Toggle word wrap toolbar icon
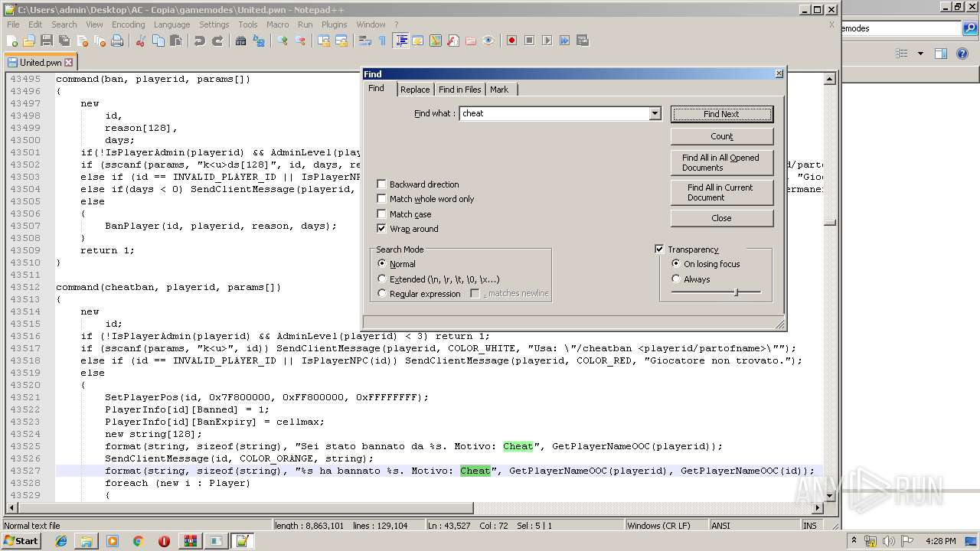The height and width of the screenshot is (551, 980). pyautogui.click(x=365, y=41)
